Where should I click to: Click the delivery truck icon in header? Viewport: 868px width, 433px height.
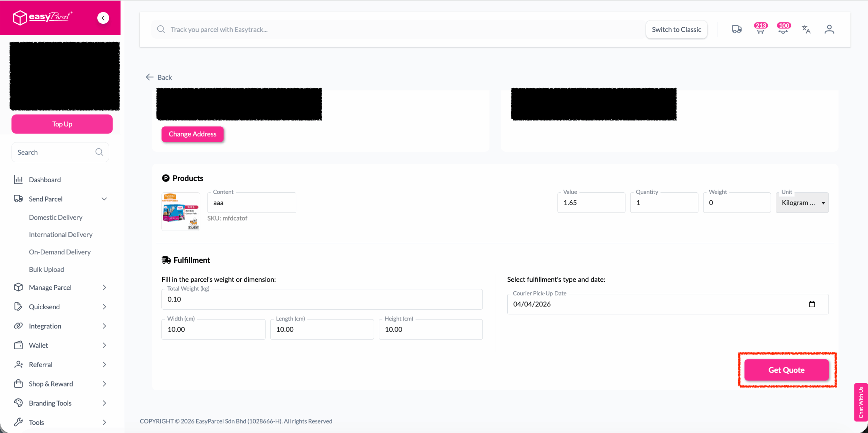(736, 29)
